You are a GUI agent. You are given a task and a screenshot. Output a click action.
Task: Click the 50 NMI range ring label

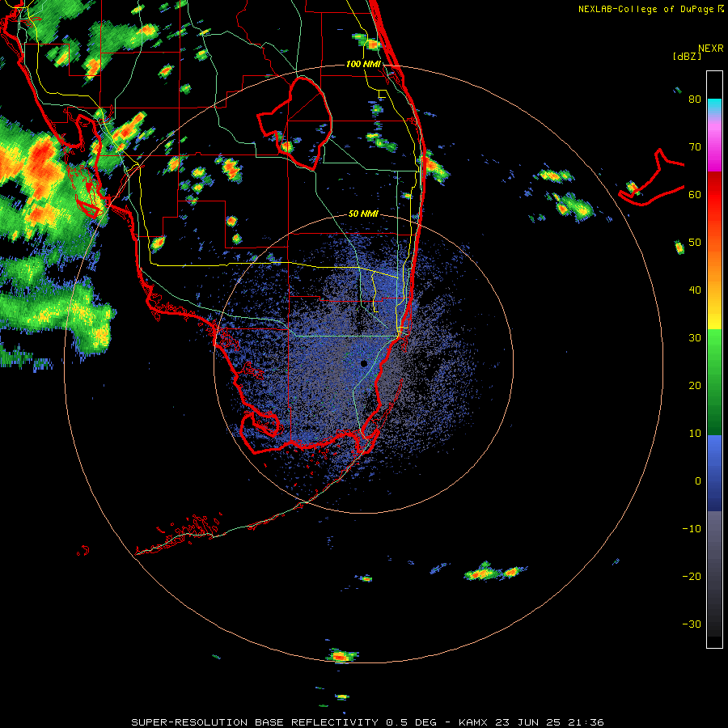[363, 214]
